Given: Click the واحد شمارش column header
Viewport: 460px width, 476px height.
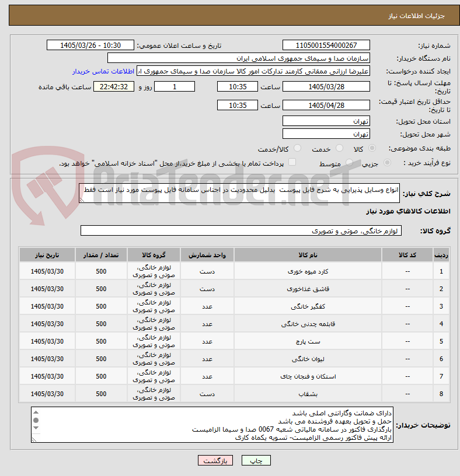Looking at the screenshot, I should tap(207, 255).
